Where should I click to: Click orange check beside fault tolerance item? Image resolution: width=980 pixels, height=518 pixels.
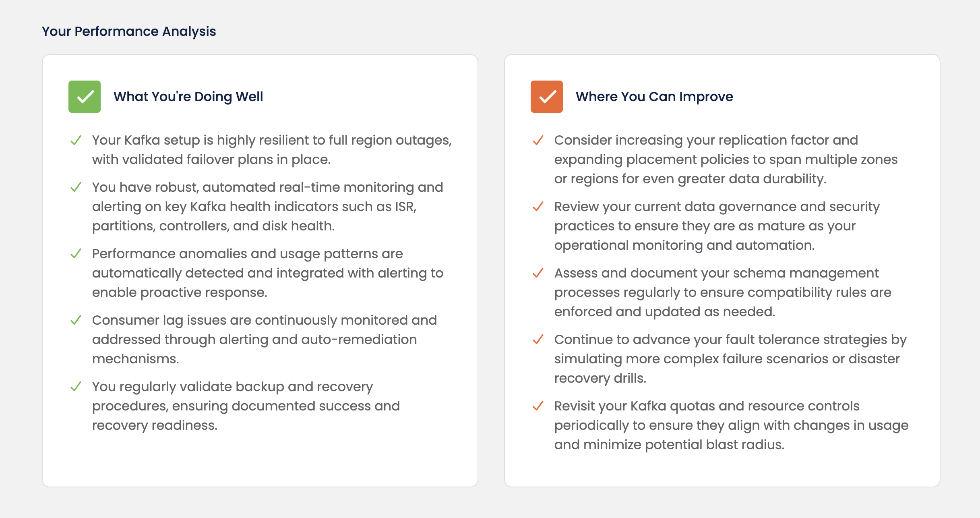538,340
